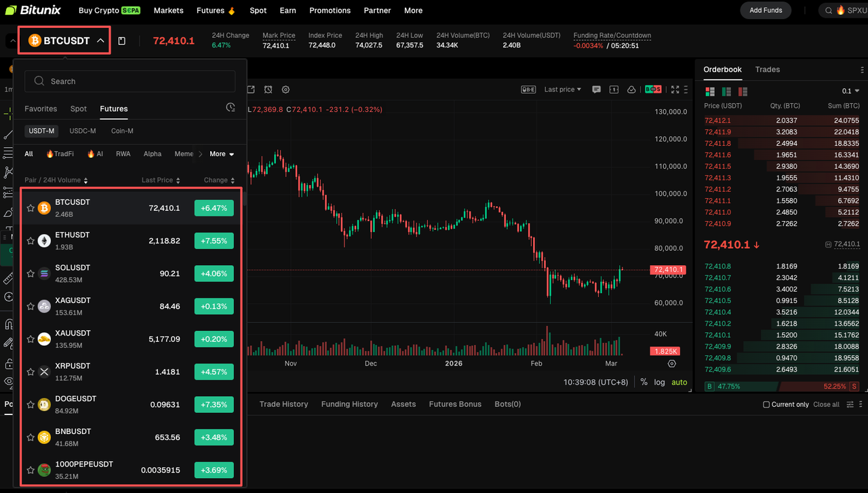The height and width of the screenshot is (493, 868).
Task: Star XAUUSDT as a favorite
Action: click(x=31, y=339)
